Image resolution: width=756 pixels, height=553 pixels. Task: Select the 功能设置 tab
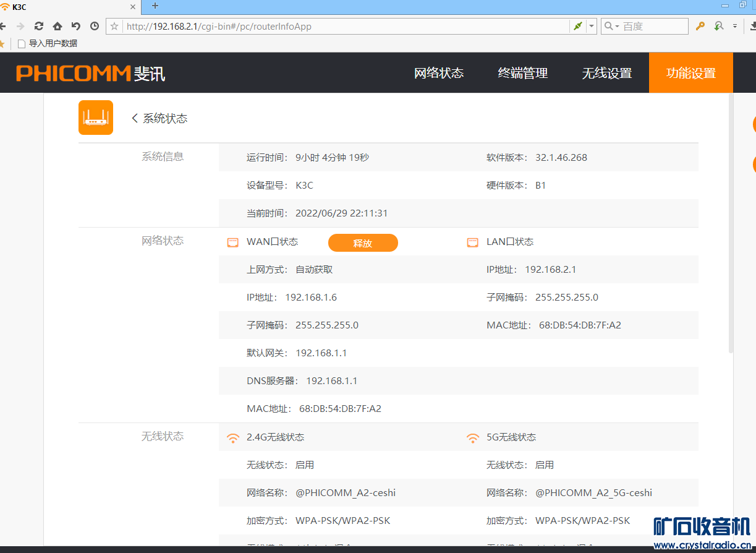pyautogui.click(x=690, y=73)
